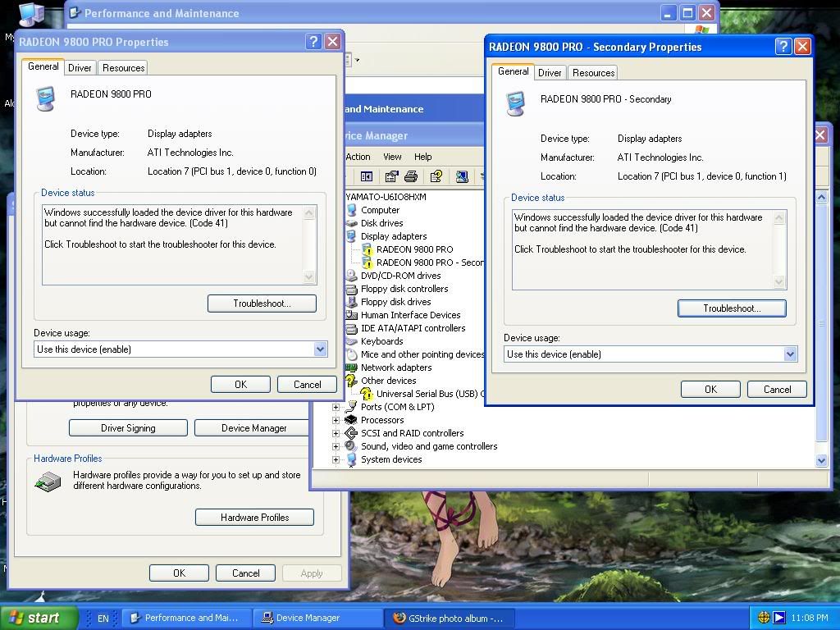Expand the Ports (COM & LPT) node
Screen dimensions: 840x630
(x=336, y=407)
